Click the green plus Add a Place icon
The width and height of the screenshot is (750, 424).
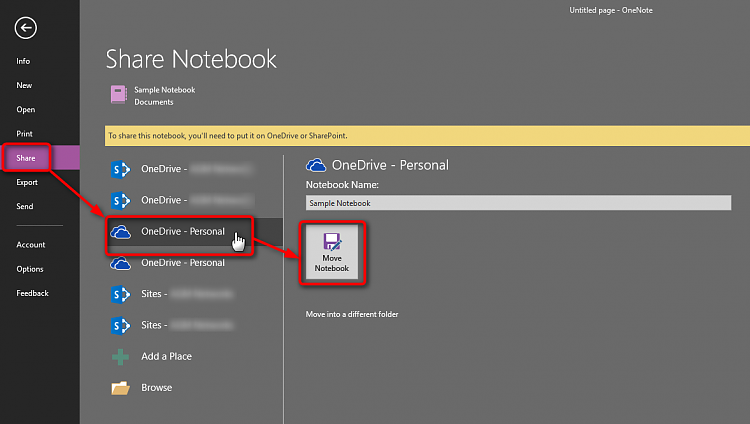coord(121,357)
